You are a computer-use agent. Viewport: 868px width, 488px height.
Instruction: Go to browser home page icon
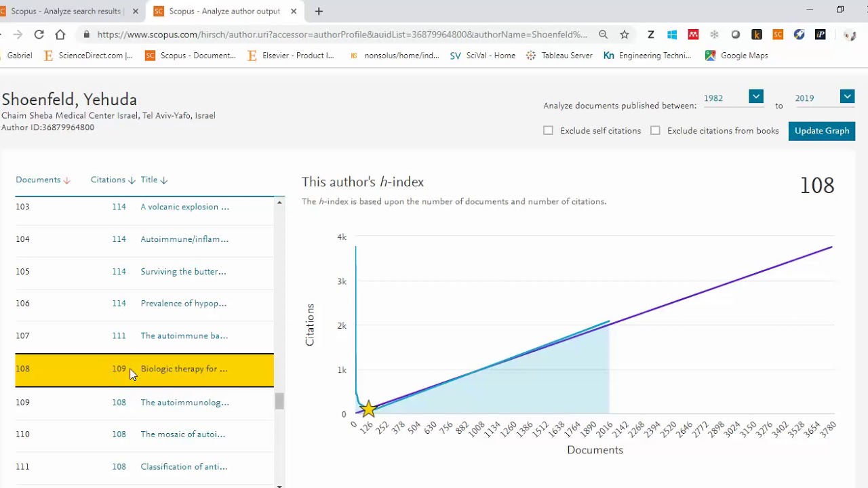pos(60,35)
